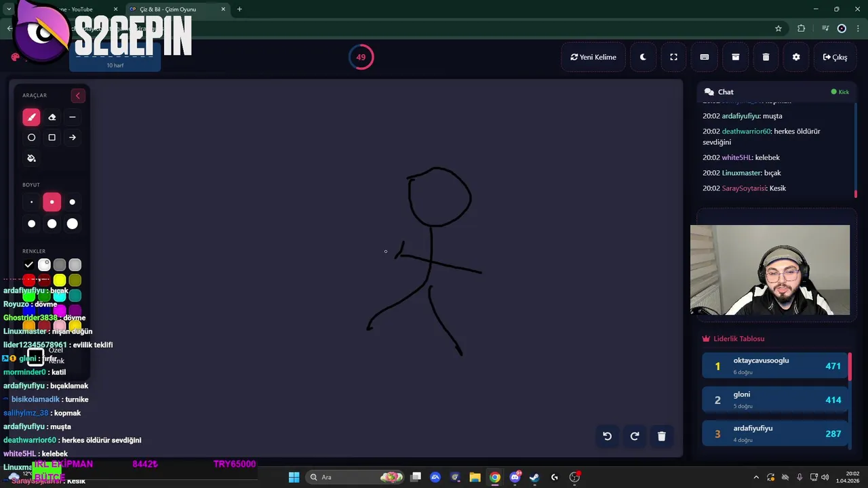Click the taskbar search box Ara

pyautogui.click(x=355, y=477)
